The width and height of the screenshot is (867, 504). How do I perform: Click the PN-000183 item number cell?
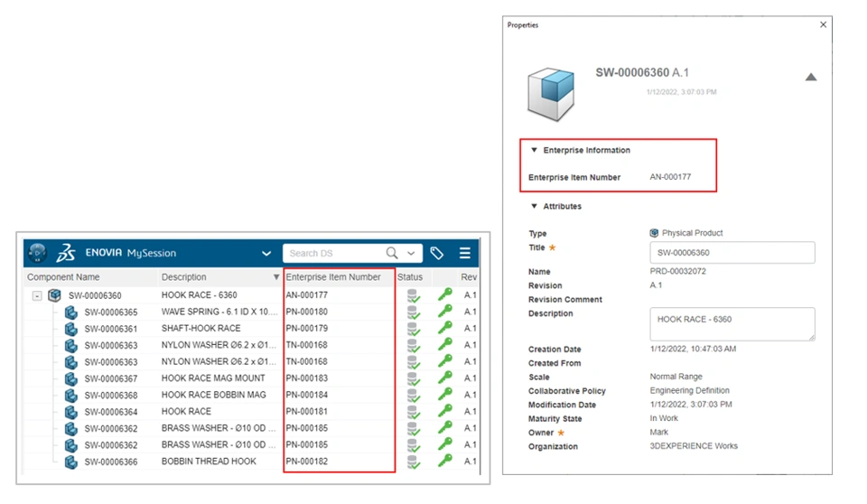pyautogui.click(x=307, y=378)
